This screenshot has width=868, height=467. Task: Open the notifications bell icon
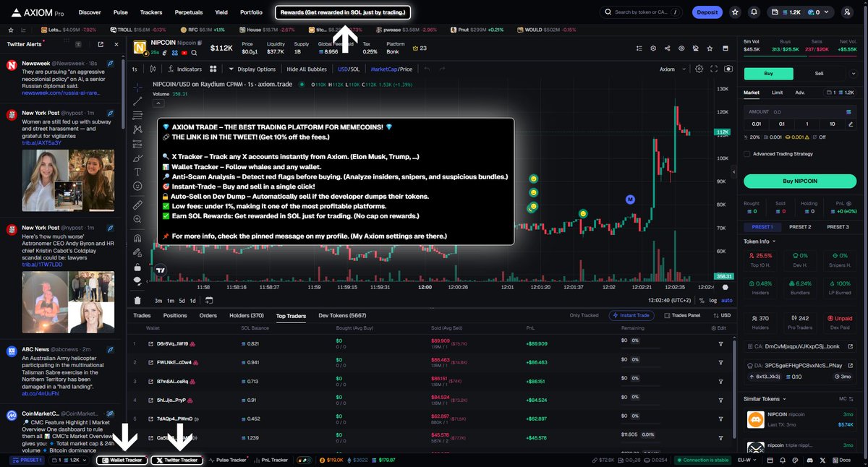click(x=754, y=12)
